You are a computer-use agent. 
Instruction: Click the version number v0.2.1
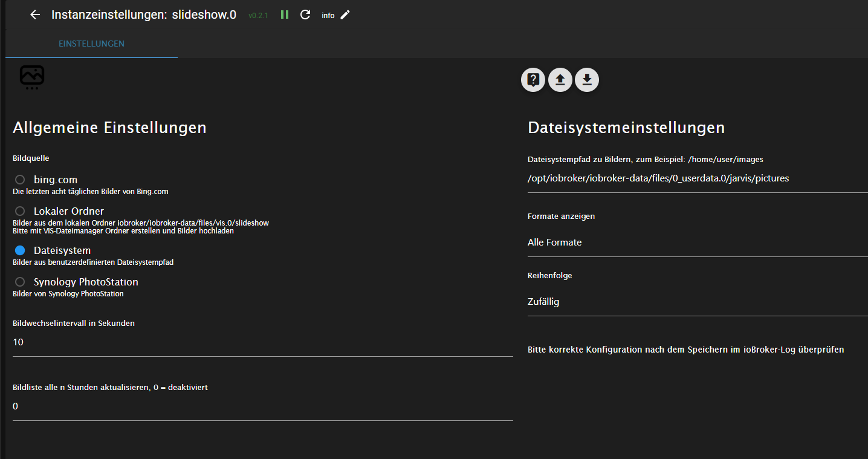click(x=258, y=16)
